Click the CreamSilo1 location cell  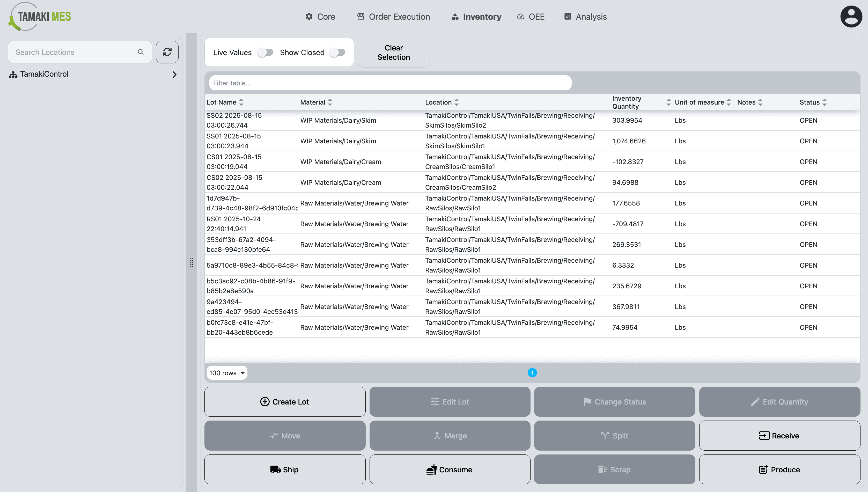[x=510, y=162]
